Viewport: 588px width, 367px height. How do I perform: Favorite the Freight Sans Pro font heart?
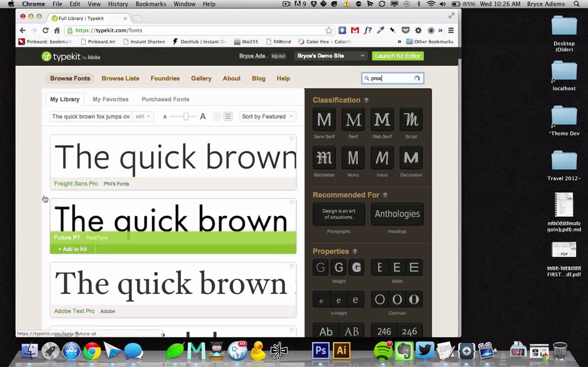tap(292, 139)
